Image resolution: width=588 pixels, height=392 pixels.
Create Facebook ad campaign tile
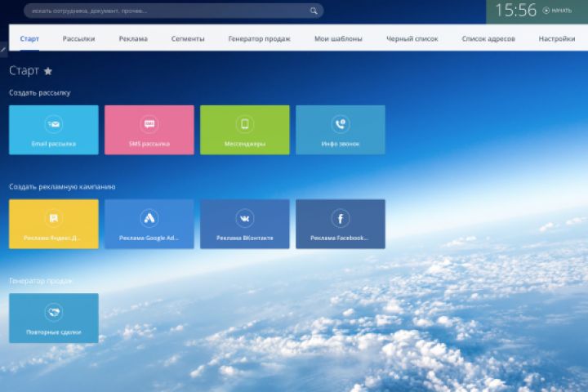340,224
